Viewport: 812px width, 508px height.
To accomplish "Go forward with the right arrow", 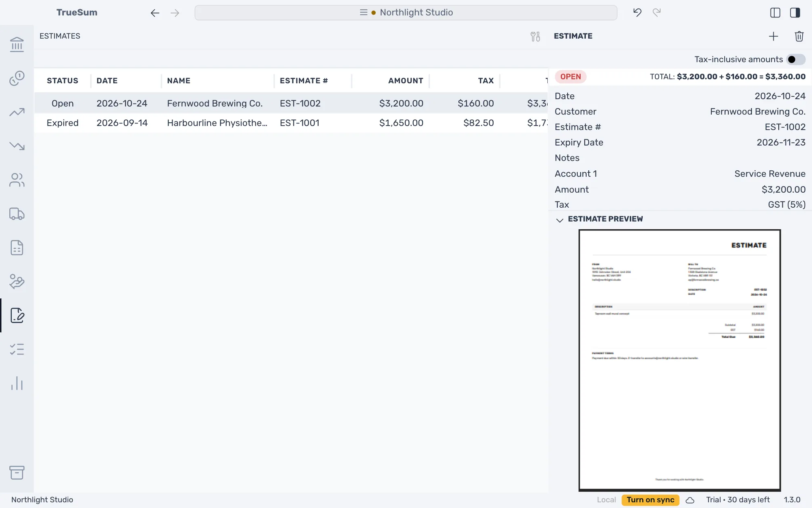I will (x=175, y=13).
